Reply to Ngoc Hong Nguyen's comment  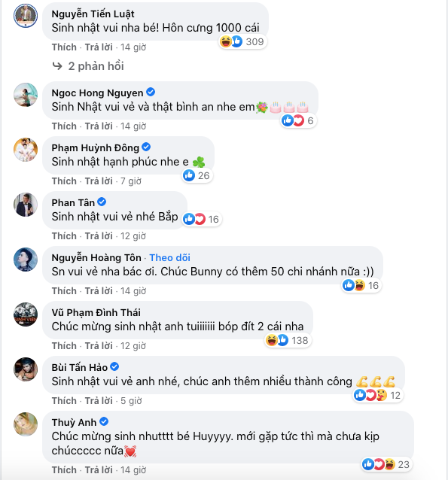[99, 126]
